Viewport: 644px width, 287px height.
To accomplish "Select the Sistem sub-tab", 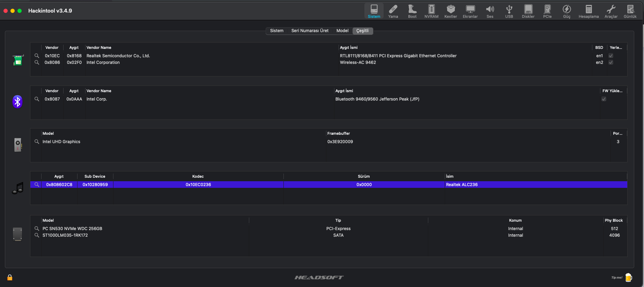I will [x=276, y=31].
